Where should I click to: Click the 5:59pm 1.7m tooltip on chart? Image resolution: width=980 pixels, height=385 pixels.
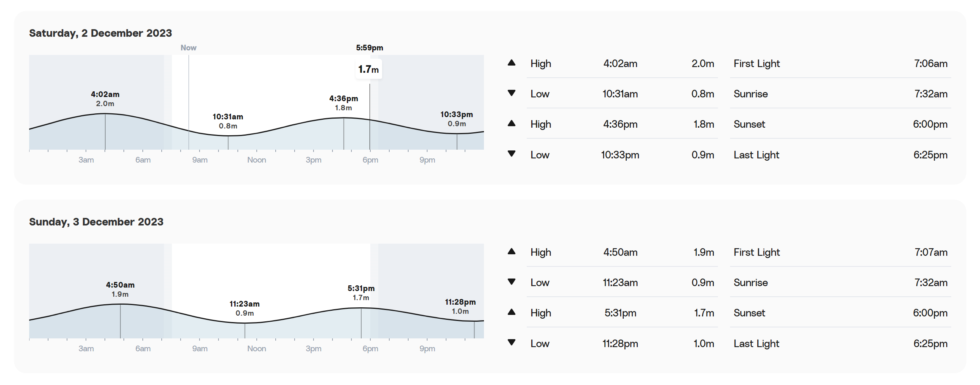[369, 69]
